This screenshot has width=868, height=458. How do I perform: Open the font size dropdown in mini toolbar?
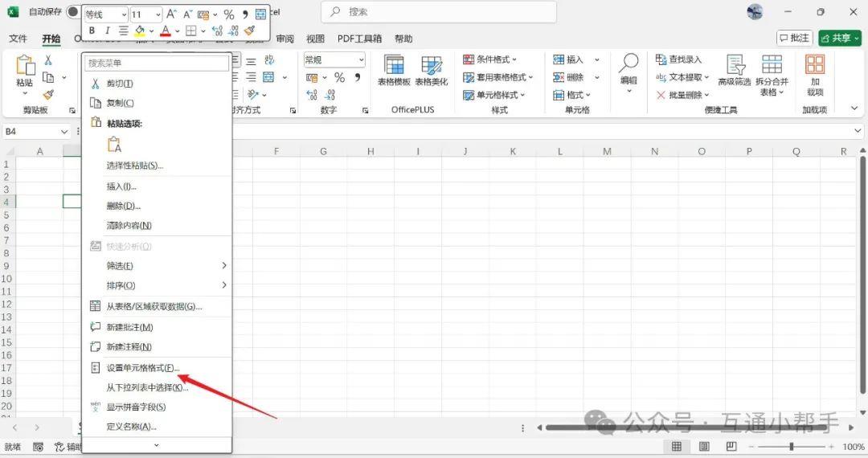(157, 14)
